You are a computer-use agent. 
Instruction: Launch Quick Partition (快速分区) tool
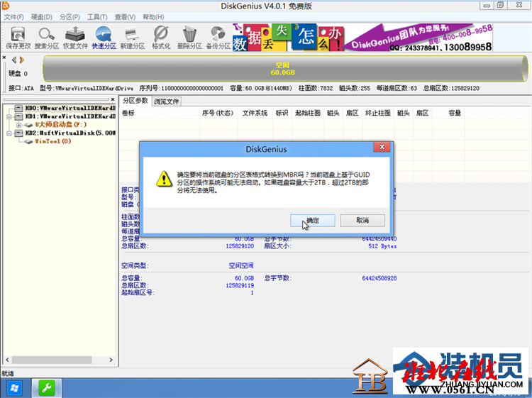[x=104, y=38]
